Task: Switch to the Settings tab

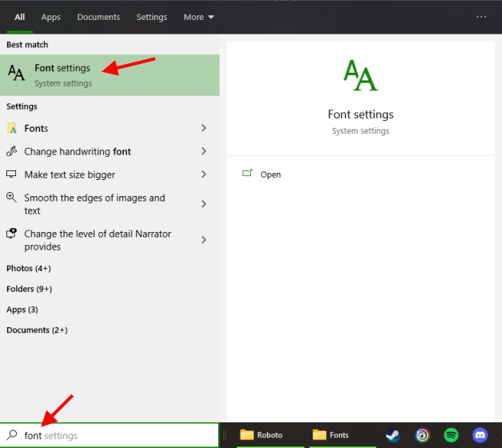Action: [x=152, y=17]
